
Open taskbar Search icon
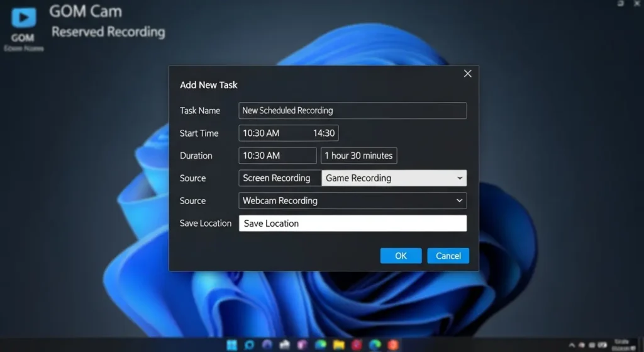pyautogui.click(x=250, y=344)
